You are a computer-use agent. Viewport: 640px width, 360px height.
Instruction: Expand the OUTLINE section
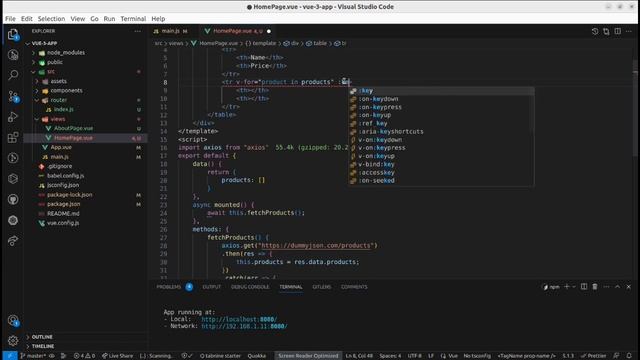pos(42,337)
